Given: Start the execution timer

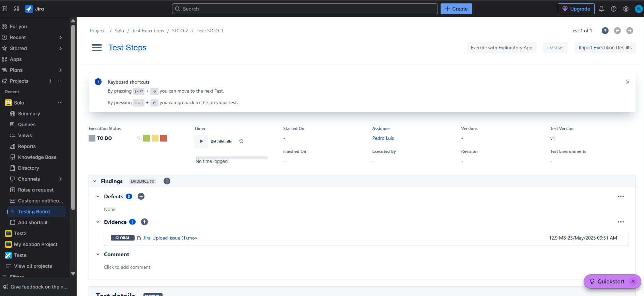Looking at the screenshot, I should [x=201, y=141].
